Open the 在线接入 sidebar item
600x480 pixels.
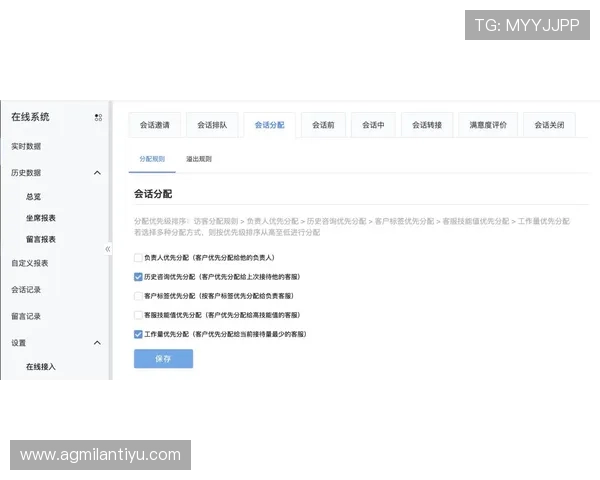click(x=41, y=367)
